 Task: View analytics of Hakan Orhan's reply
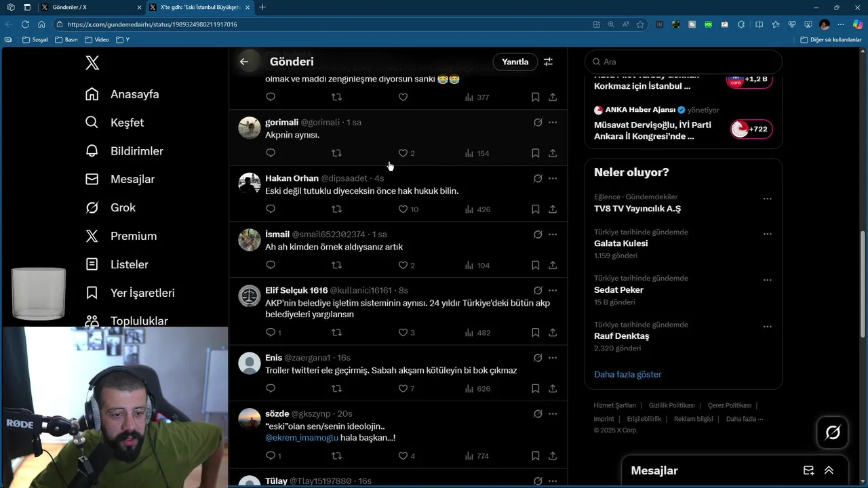[477, 209]
